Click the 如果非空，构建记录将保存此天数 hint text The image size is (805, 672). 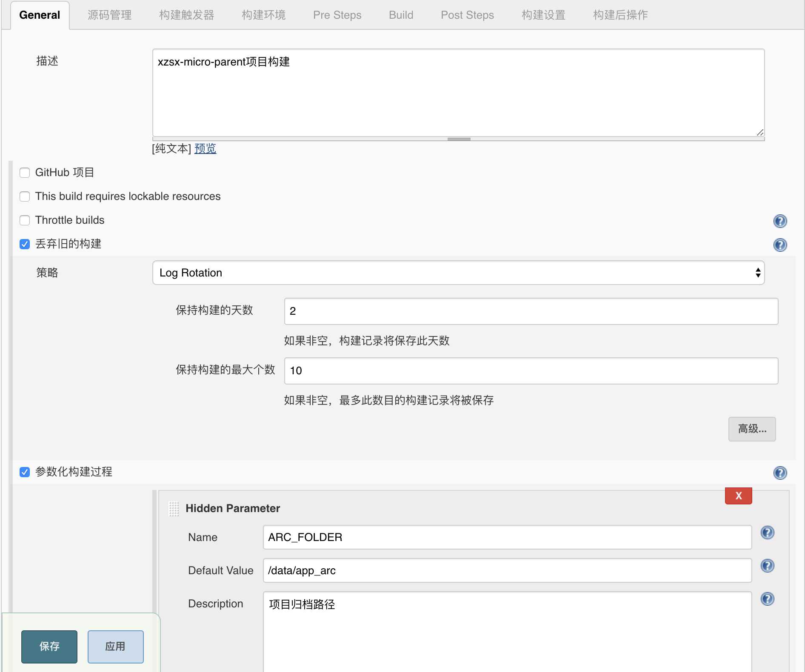point(367,341)
